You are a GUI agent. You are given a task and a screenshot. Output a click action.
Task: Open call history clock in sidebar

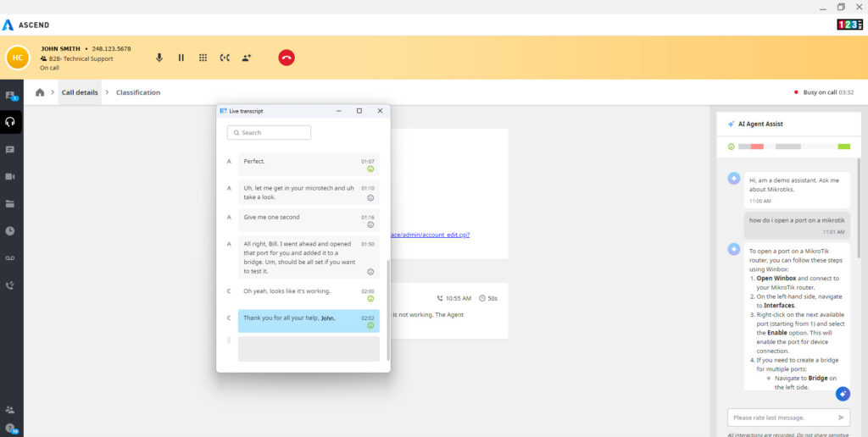[11, 230]
